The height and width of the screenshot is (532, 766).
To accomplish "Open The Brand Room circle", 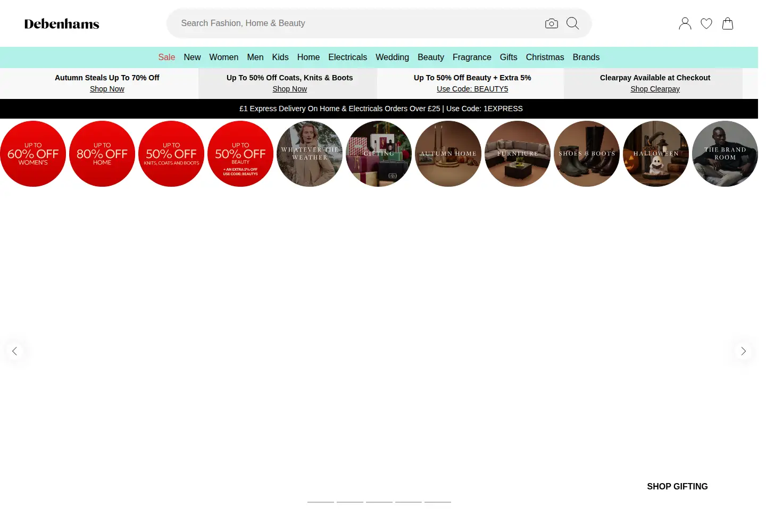I will click(x=725, y=154).
